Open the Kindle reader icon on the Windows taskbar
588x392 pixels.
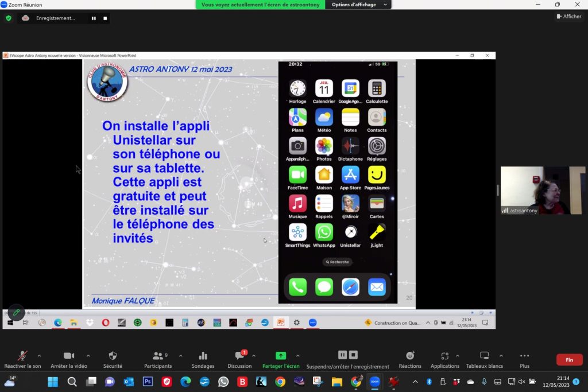[x=261, y=382]
